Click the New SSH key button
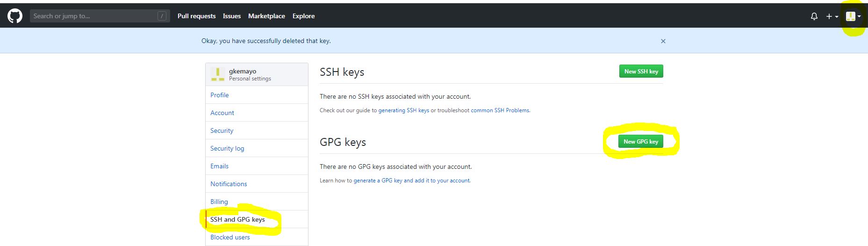Image resolution: width=868 pixels, height=246 pixels. click(641, 72)
